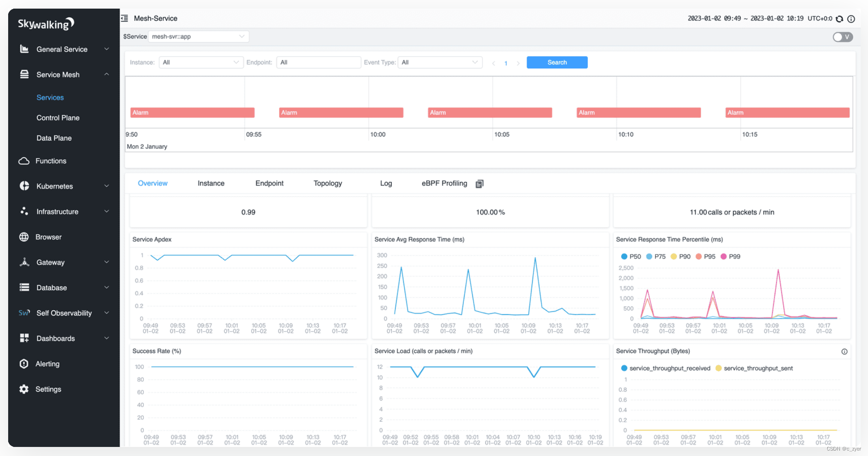Click the Alarm bar spanning 10:05
The height and width of the screenshot is (456, 868).
490,112
